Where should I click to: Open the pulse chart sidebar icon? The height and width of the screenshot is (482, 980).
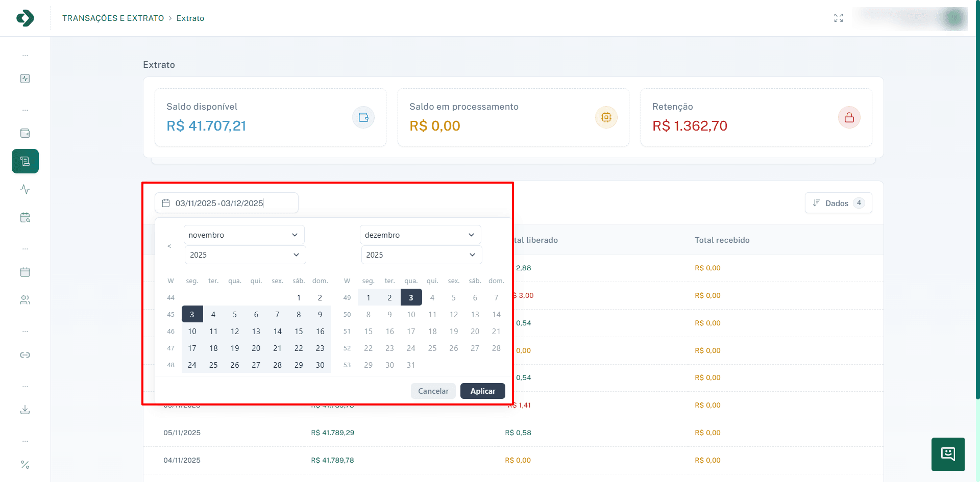pyautogui.click(x=25, y=189)
